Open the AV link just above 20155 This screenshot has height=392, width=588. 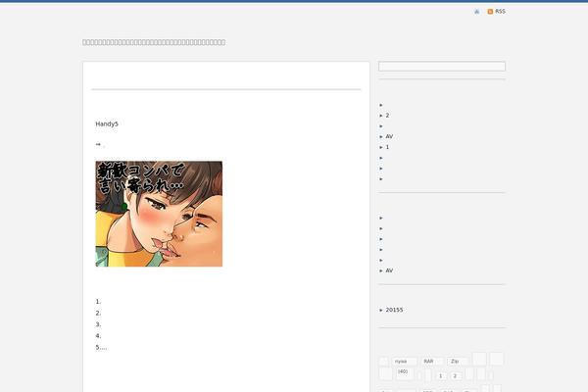(x=389, y=270)
